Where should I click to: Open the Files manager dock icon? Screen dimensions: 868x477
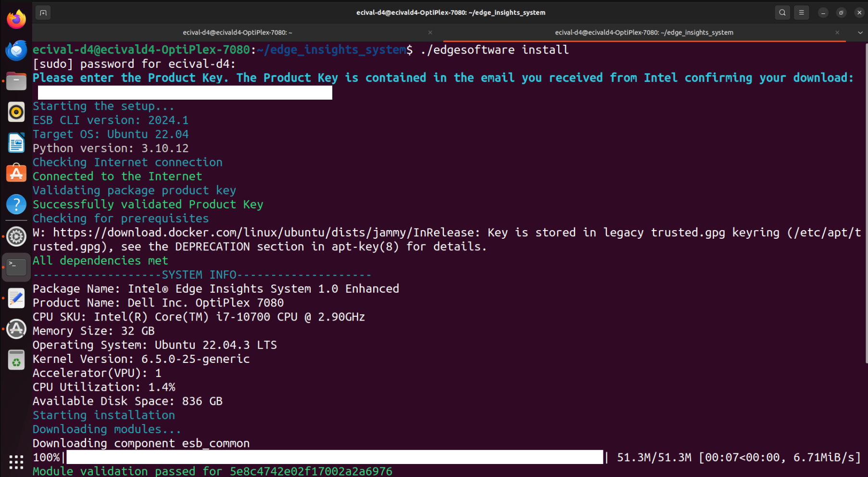[16, 81]
